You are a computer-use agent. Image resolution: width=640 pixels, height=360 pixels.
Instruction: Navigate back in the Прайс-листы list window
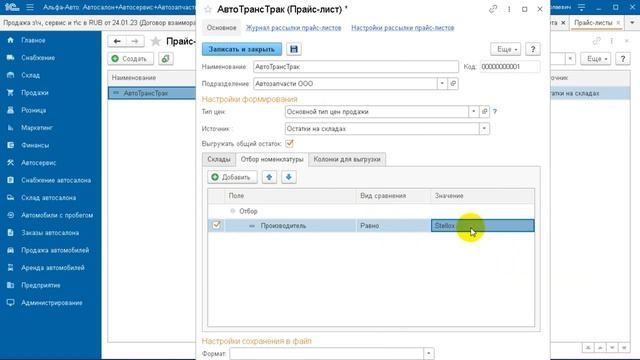[117, 41]
